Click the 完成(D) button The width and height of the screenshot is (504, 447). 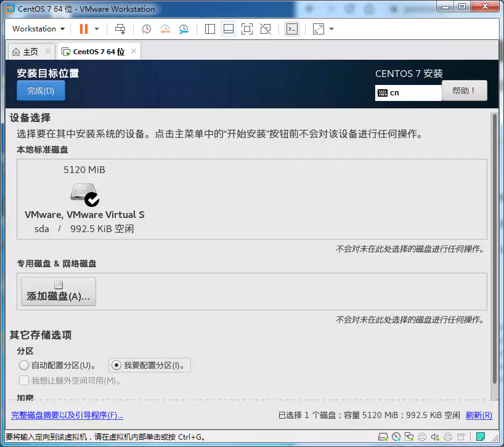pos(41,91)
